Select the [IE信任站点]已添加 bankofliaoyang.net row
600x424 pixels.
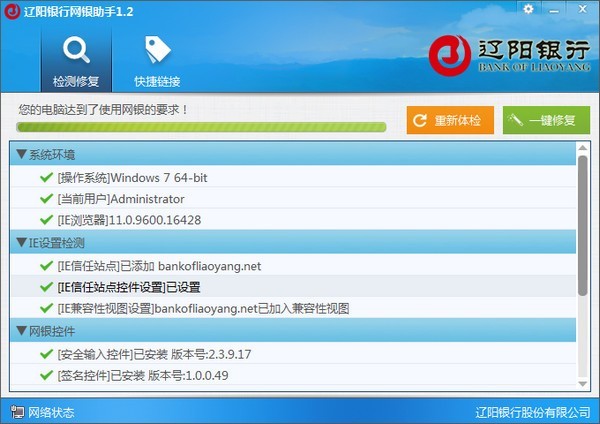[293, 266]
